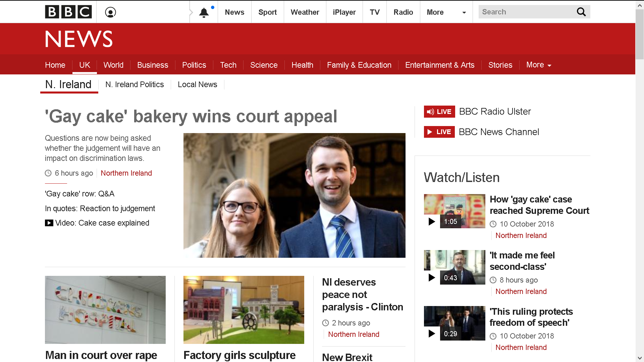Open the N. Ireland Politics section

coord(135,84)
